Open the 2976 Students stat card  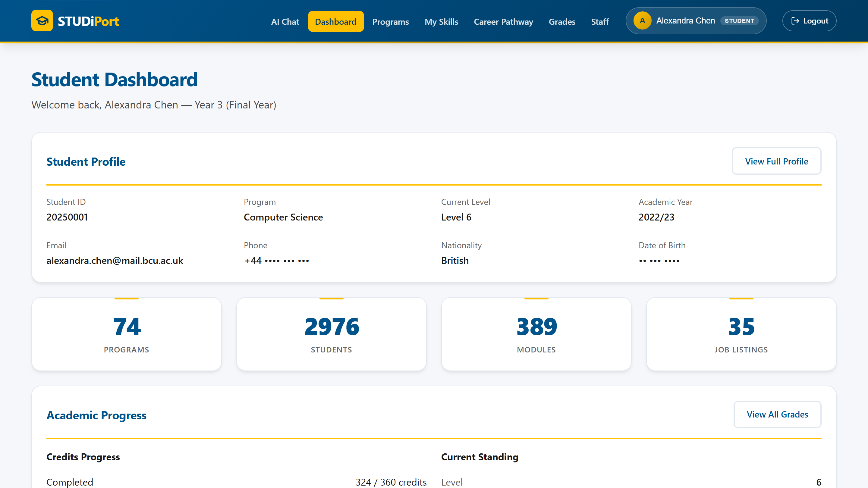[332, 334]
